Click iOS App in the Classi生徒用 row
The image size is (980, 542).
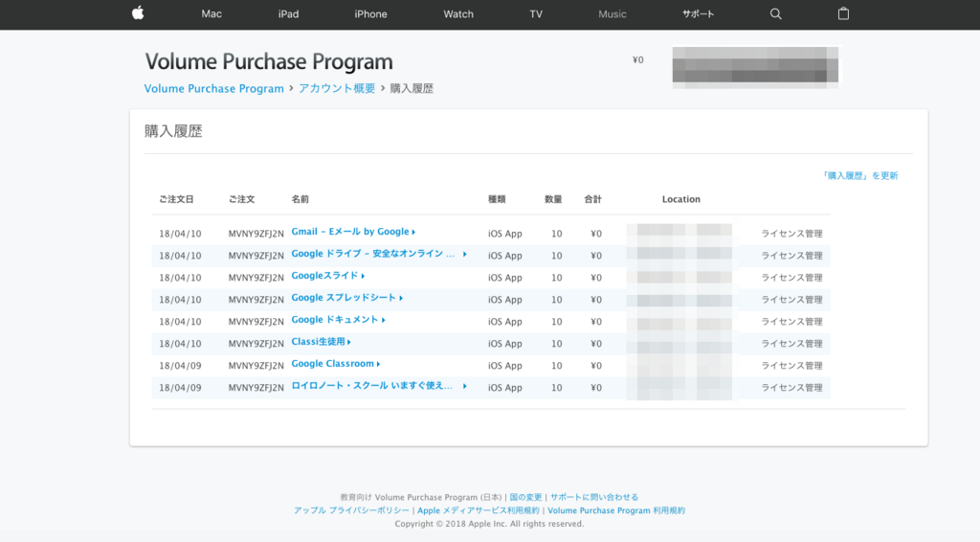pos(505,344)
